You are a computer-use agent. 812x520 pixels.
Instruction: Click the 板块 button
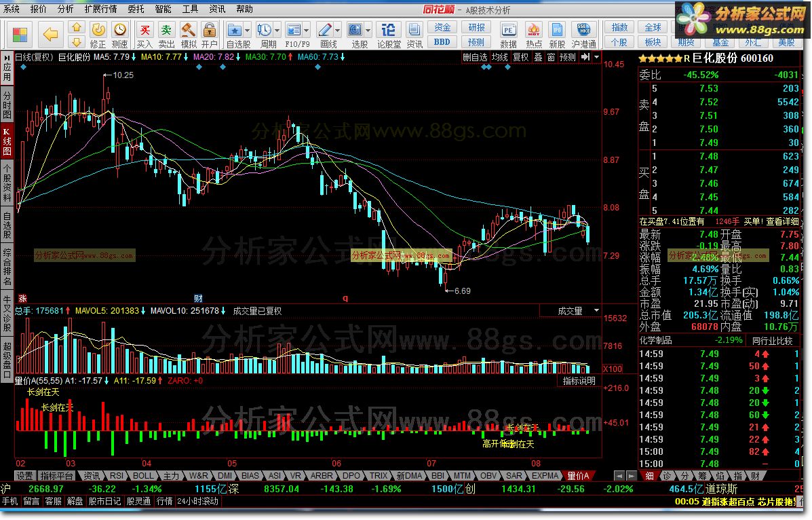coord(653,42)
